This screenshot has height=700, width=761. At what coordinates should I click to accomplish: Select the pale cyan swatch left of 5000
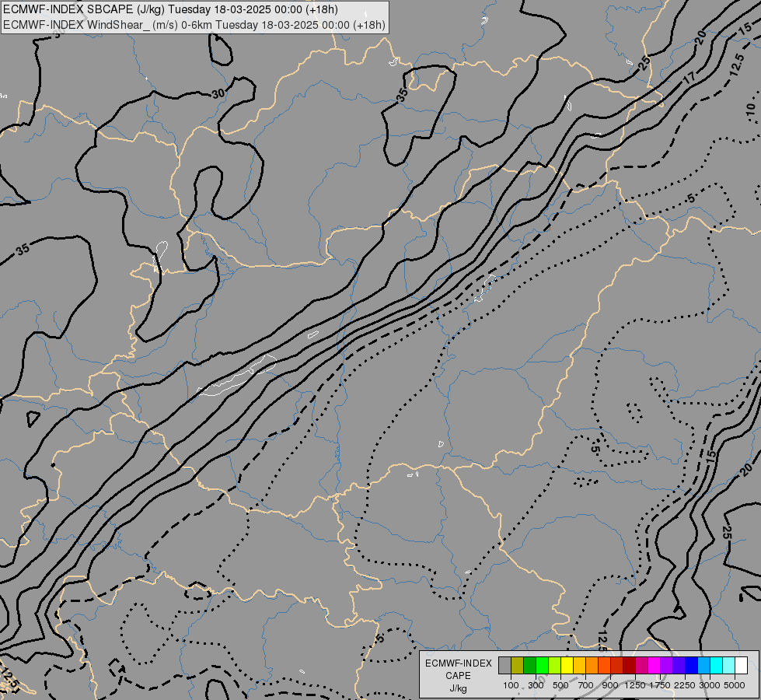tap(729, 665)
